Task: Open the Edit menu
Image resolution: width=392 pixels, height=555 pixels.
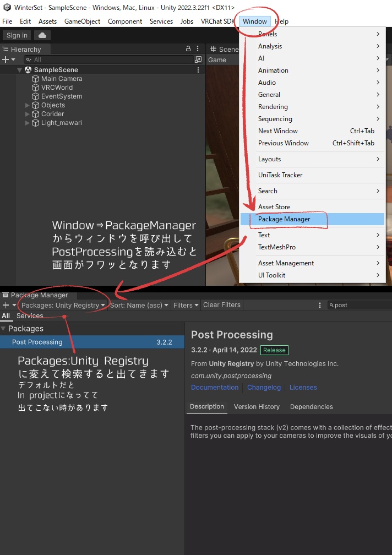Action: [25, 21]
